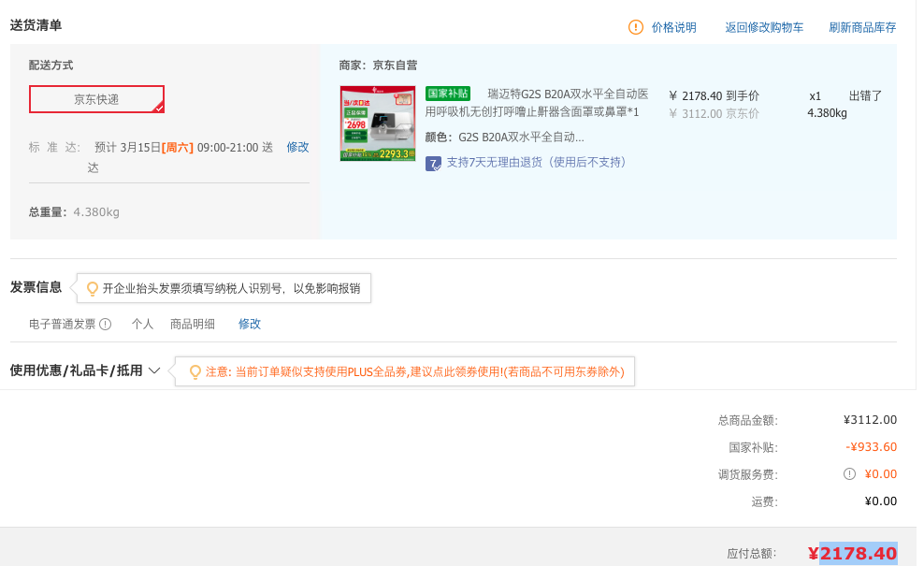
Task: Click the lightbulb icon in PLUS coupon notice
Action: coord(195,372)
